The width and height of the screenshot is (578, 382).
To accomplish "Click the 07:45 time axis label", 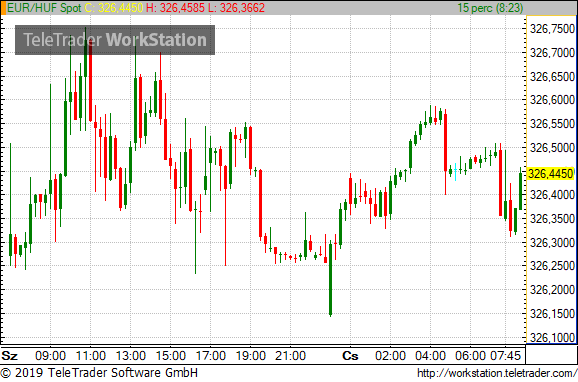I will click(x=505, y=356).
